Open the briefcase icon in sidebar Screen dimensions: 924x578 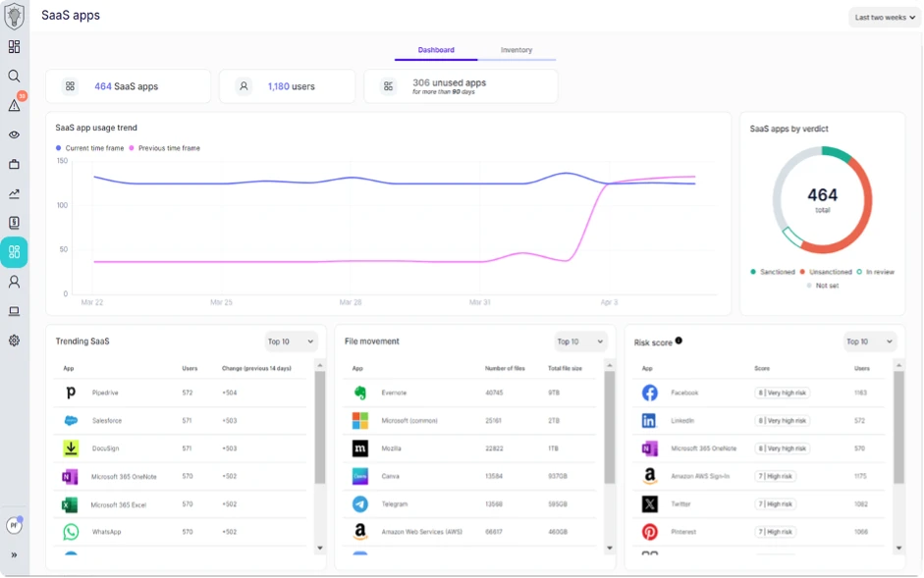[x=14, y=165]
